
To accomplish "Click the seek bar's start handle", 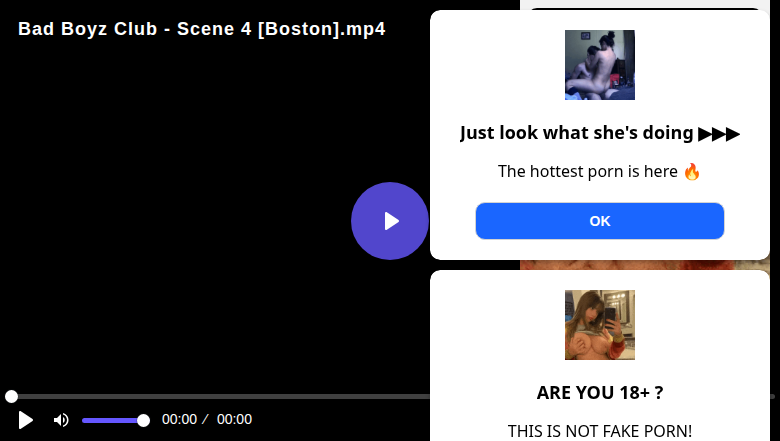I will coord(11,397).
